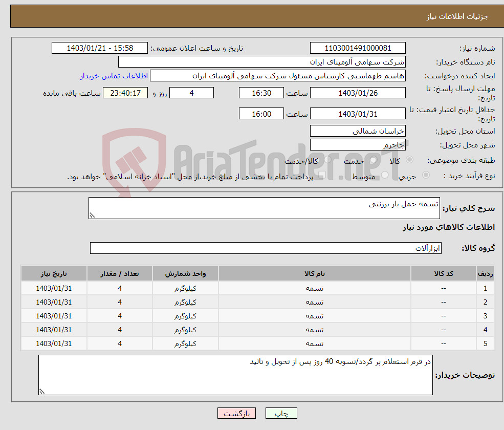Click the ردیف column header

tap(485, 274)
